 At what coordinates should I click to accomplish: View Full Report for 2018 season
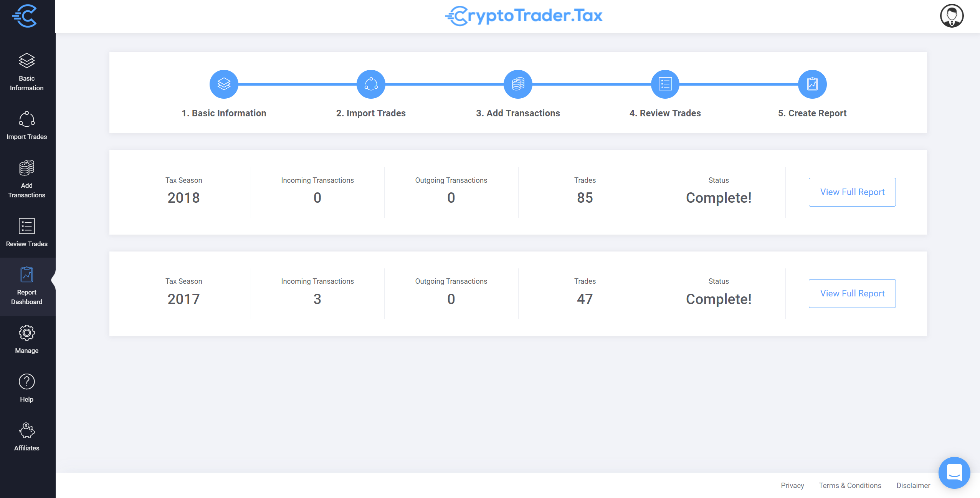[852, 192]
